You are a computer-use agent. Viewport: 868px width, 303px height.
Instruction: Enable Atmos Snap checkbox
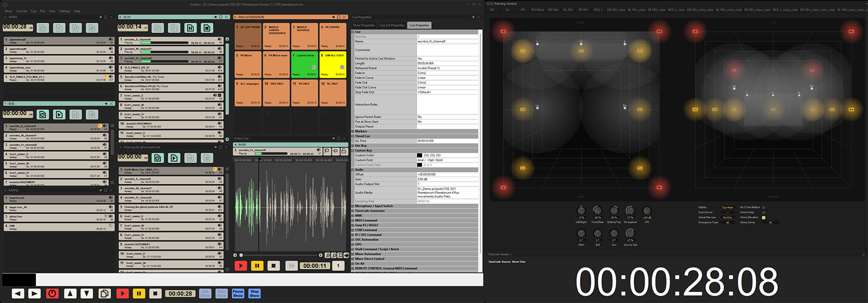point(763,212)
